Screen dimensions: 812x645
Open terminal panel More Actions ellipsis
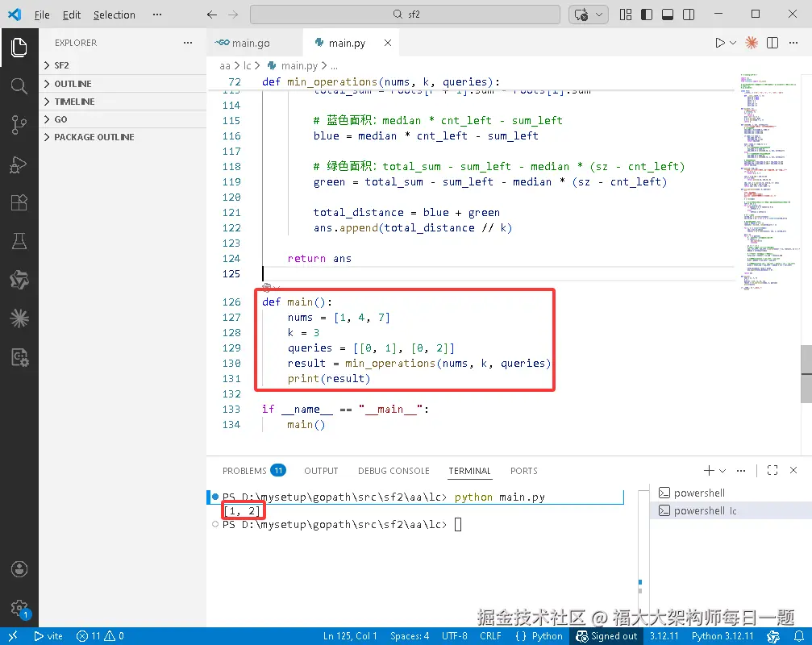tap(741, 471)
